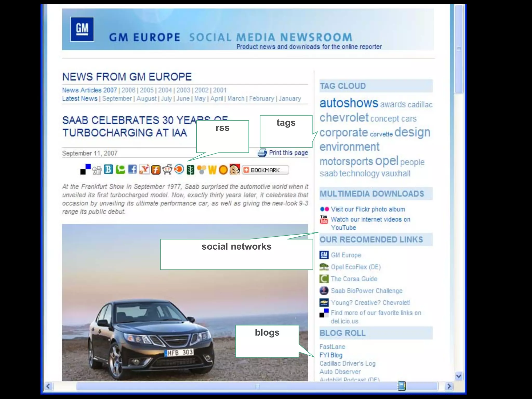Click the Furl orange f icon
Screen dimensions: 532x399
click(x=156, y=170)
